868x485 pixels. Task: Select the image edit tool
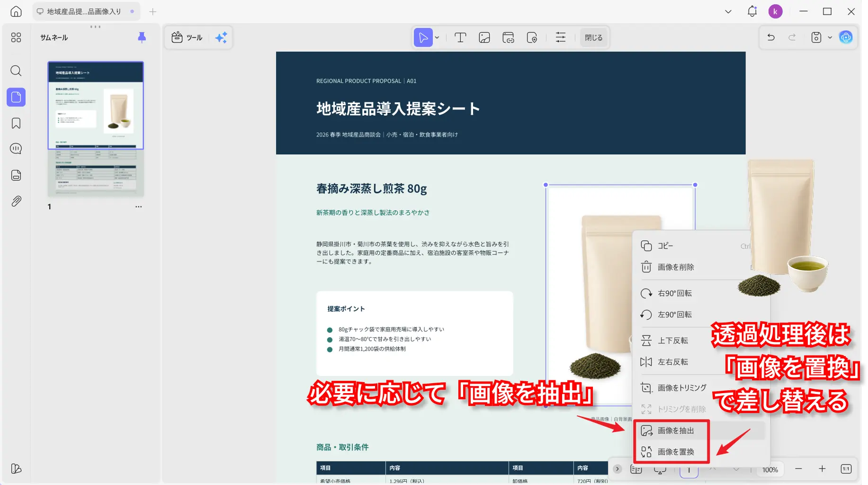click(484, 37)
